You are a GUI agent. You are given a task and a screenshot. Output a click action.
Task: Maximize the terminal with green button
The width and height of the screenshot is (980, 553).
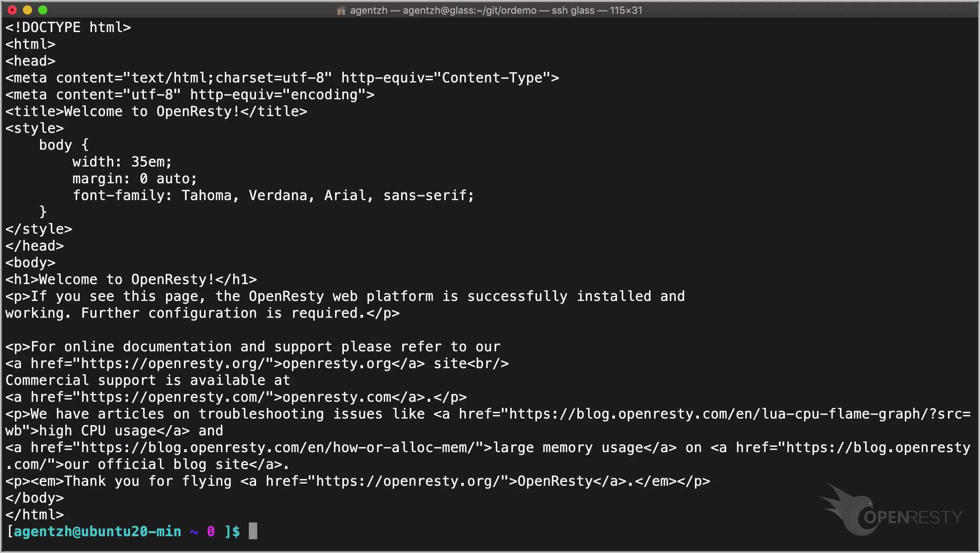[43, 10]
